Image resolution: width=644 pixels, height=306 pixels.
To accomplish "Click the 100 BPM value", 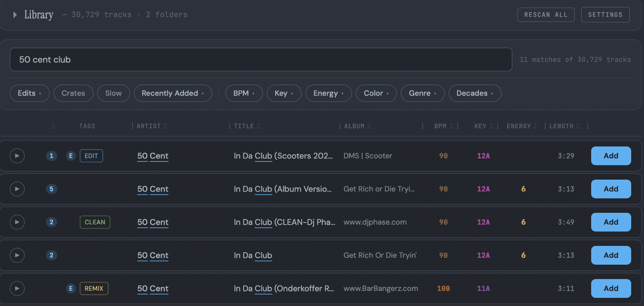I will pos(443,289).
